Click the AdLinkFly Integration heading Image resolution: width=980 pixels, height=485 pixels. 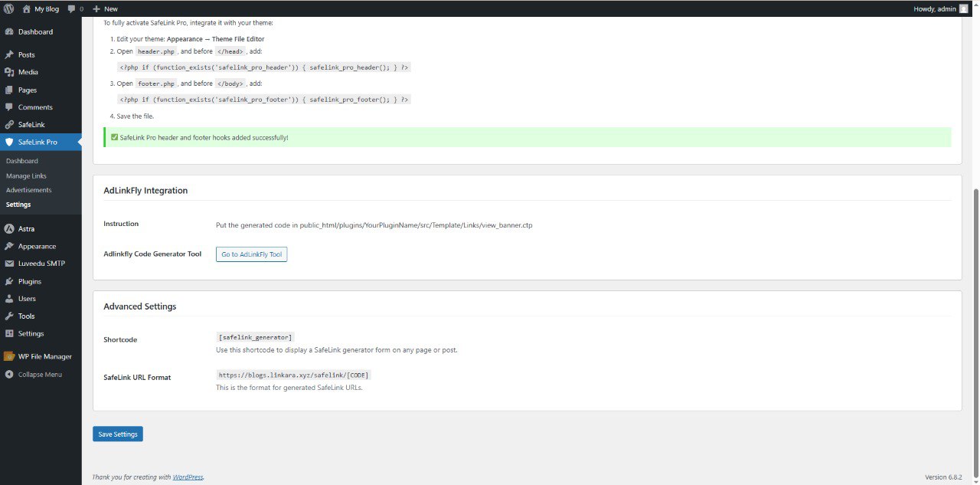(145, 191)
